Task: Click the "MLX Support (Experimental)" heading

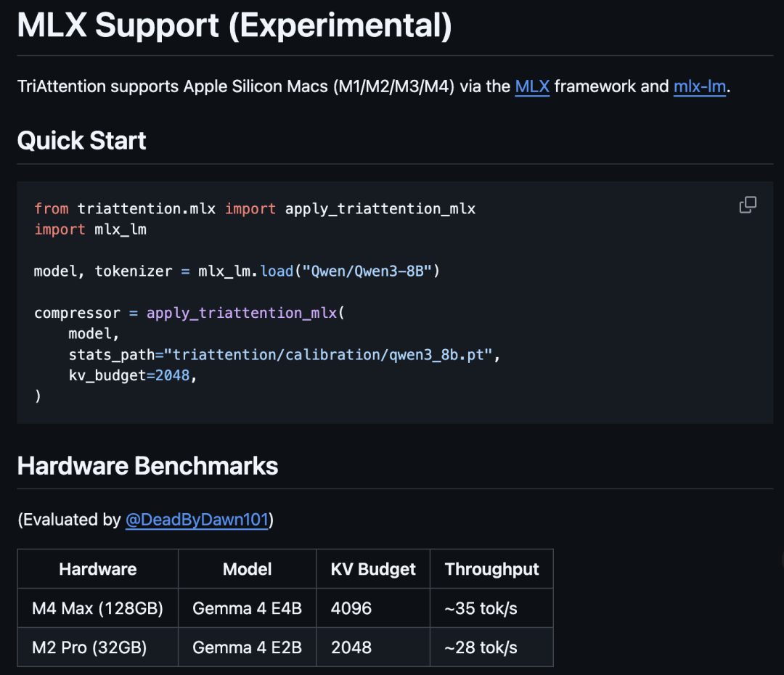Action: 234,25
